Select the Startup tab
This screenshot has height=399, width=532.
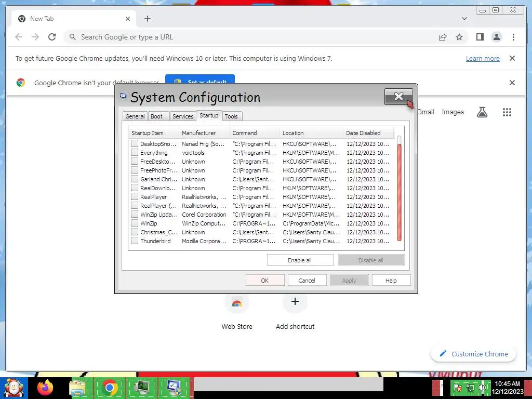coord(209,115)
